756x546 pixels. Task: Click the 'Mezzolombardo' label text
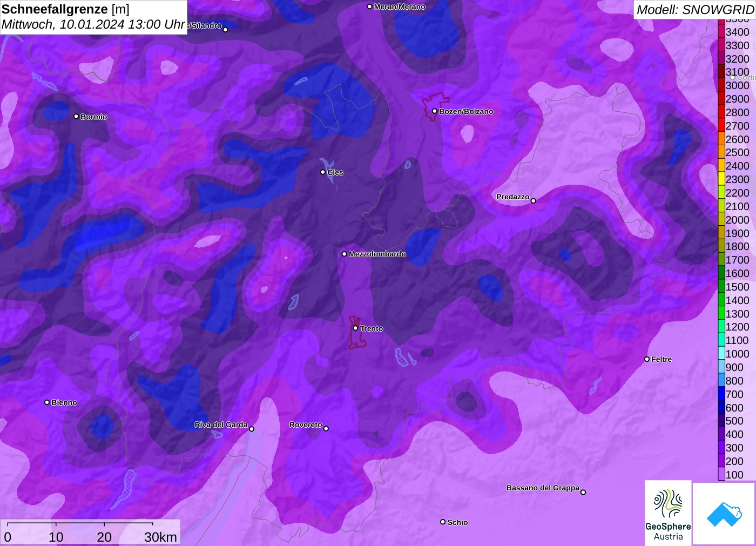377,254
